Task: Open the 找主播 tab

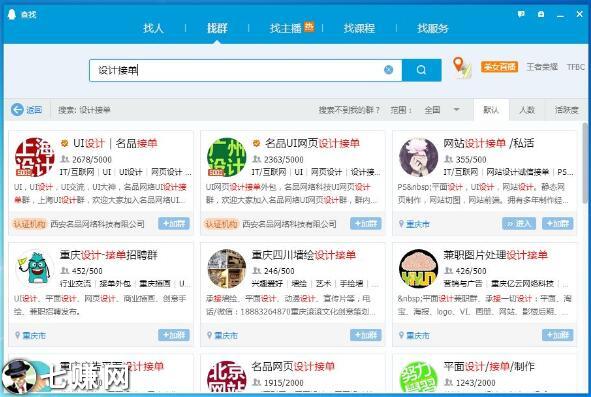Action: click(285, 28)
